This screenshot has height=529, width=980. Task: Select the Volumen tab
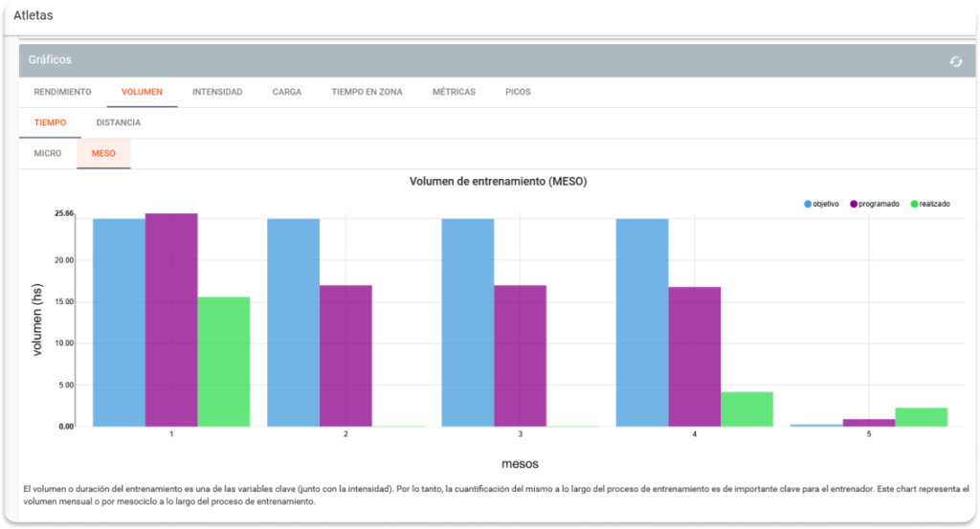(142, 93)
